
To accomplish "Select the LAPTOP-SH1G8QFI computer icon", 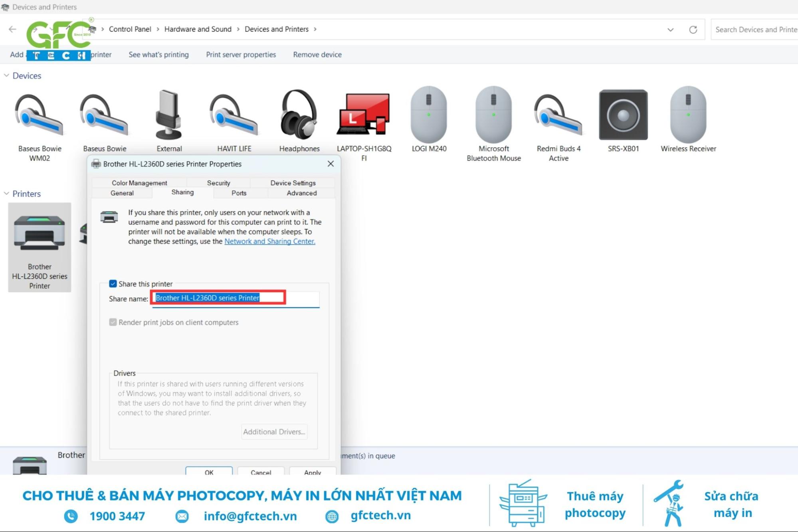I will 364,115.
